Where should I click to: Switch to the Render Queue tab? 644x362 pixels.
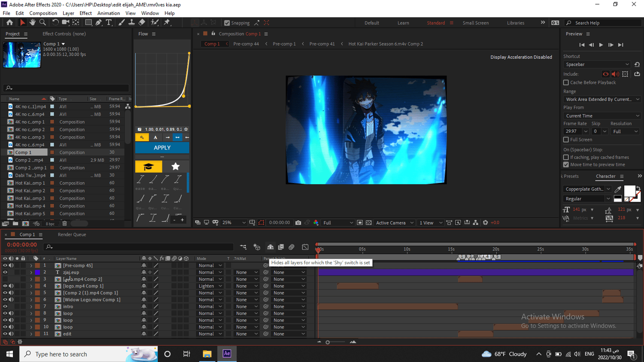[x=72, y=234]
